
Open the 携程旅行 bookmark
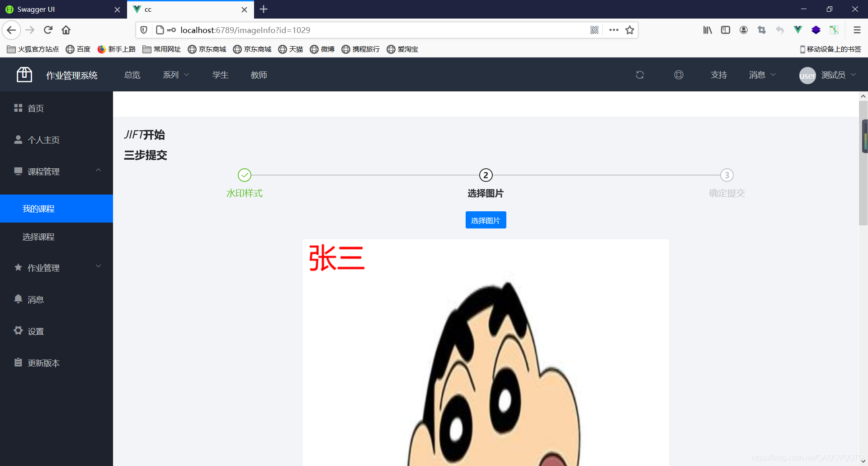(361, 49)
